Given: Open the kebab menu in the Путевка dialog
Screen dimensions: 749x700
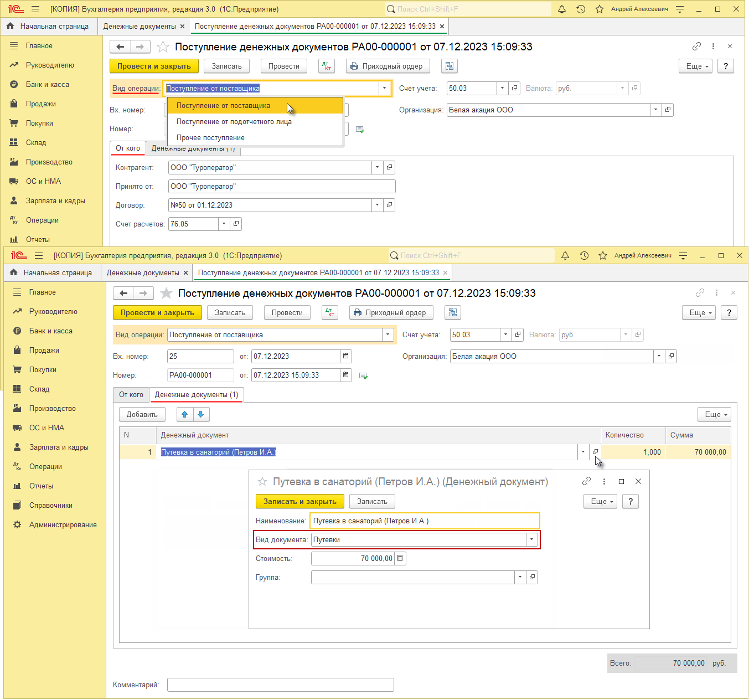Looking at the screenshot, I should coord(604,481).
